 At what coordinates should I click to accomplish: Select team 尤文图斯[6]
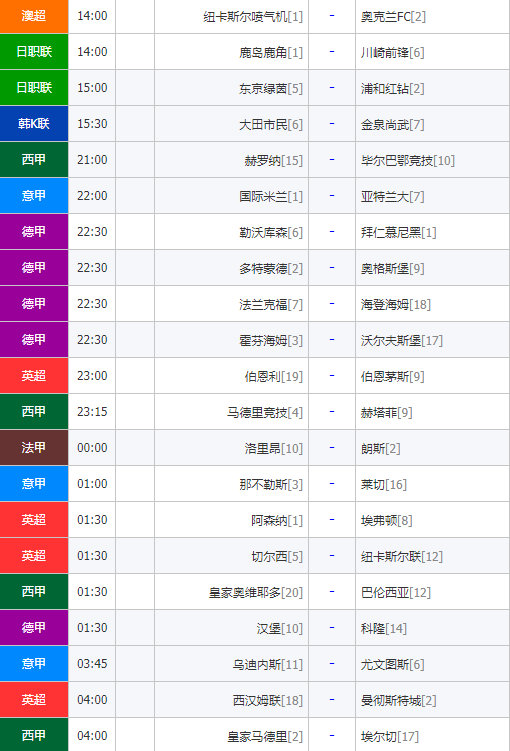click(393, 664)
